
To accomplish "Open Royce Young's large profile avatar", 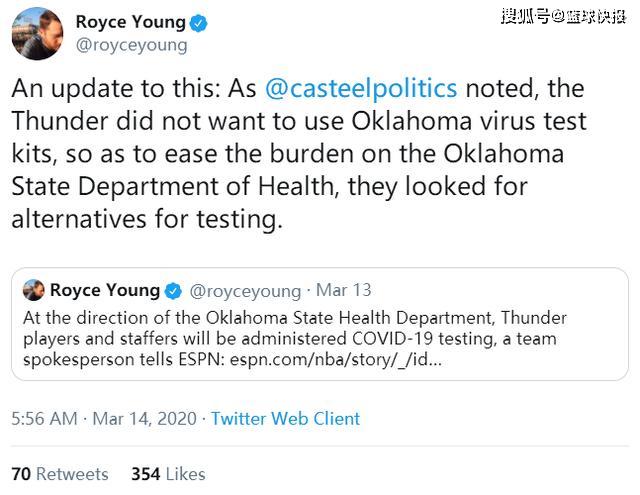I will click(38, 33).
